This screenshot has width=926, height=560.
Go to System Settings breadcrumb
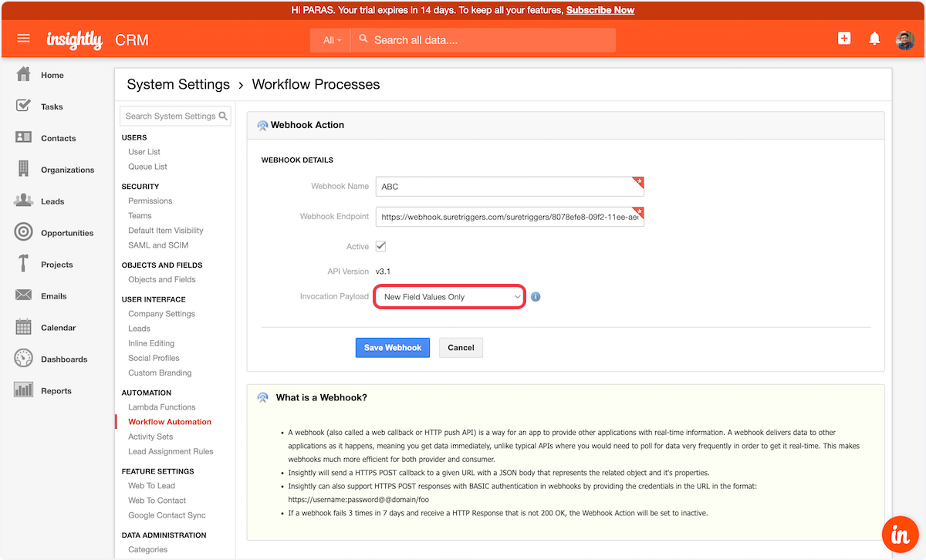point(178,85)
